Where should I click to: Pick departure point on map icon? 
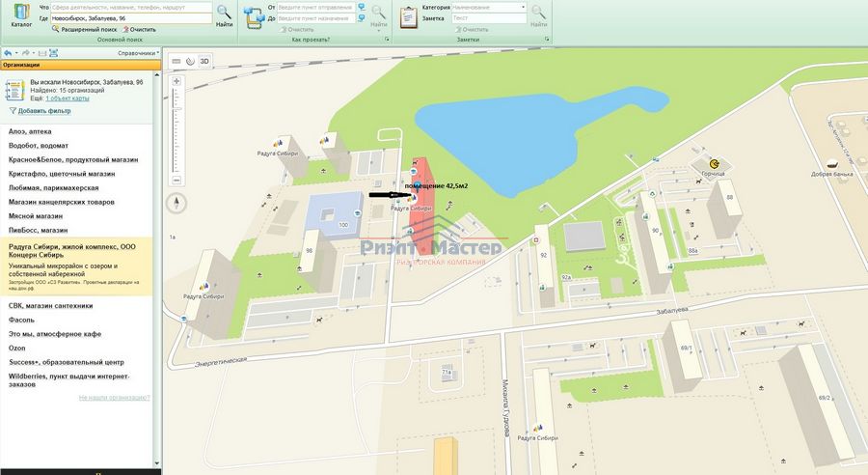pyautogui.click(x=362, y=7)
